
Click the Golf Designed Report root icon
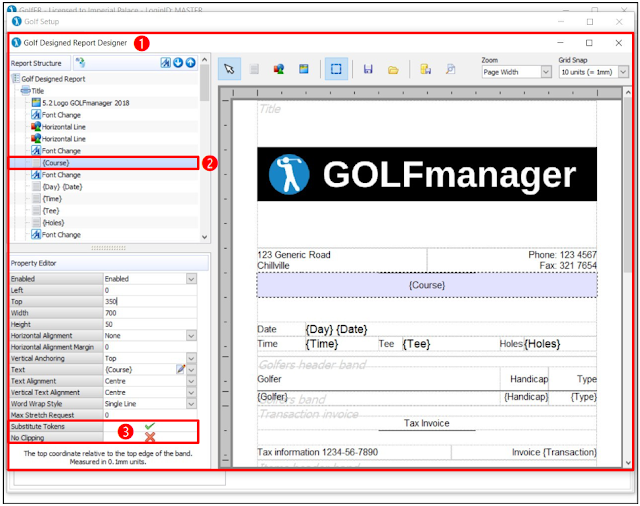16,78
